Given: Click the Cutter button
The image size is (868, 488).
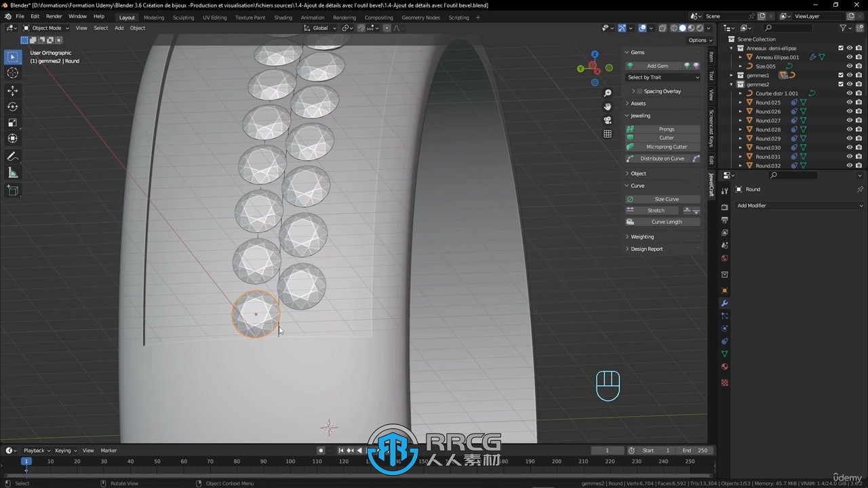Looking at the screenshot, I should [666, 138].
